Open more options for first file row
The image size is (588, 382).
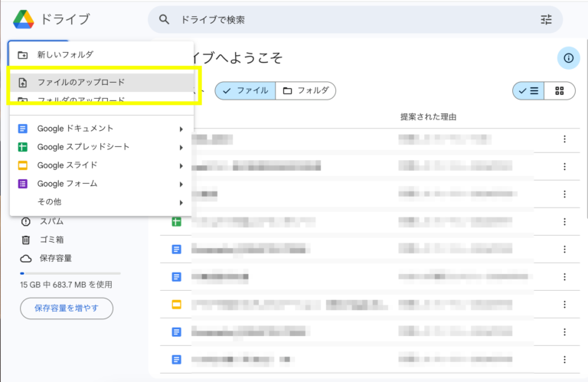coord(564,139)
